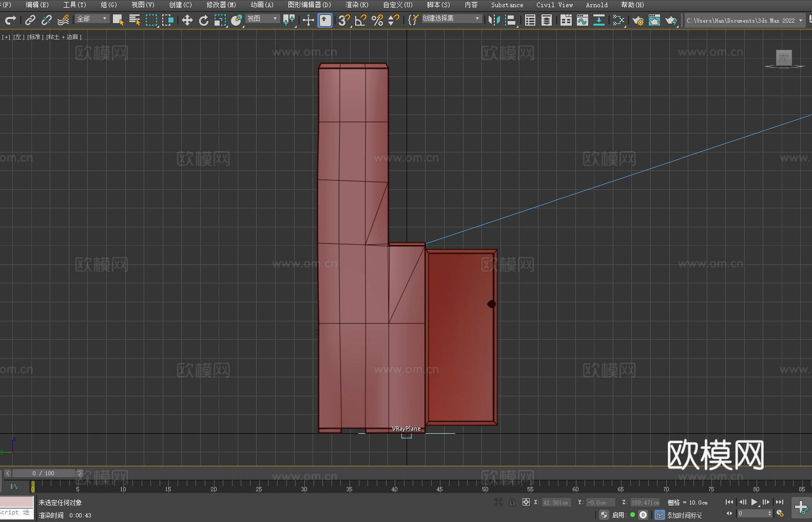
Task: Open the reference coordinate system dropdown 视图
Action: tap(262, 18)
